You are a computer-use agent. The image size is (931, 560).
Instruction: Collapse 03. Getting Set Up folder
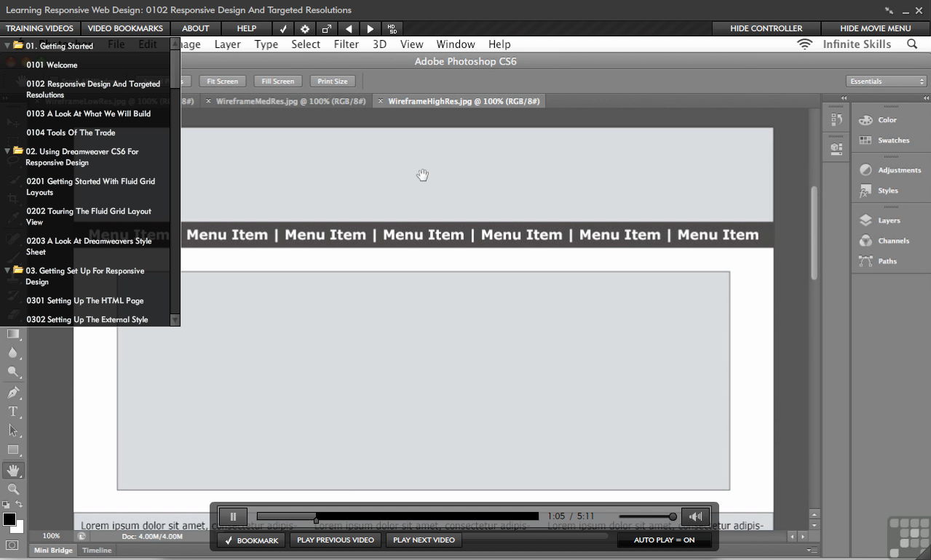click(7, 271)
